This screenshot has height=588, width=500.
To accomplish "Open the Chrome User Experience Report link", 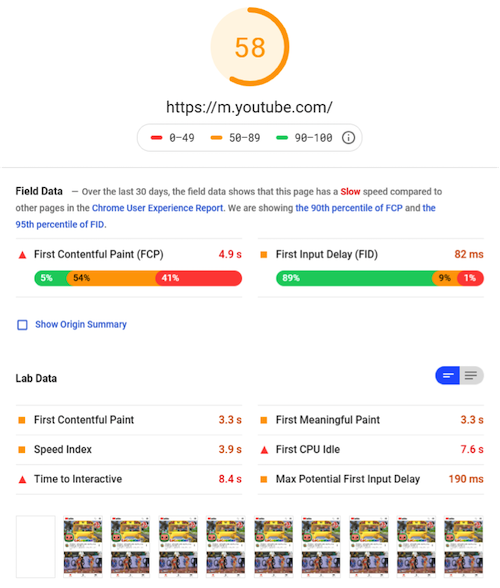I will point(158,208).
